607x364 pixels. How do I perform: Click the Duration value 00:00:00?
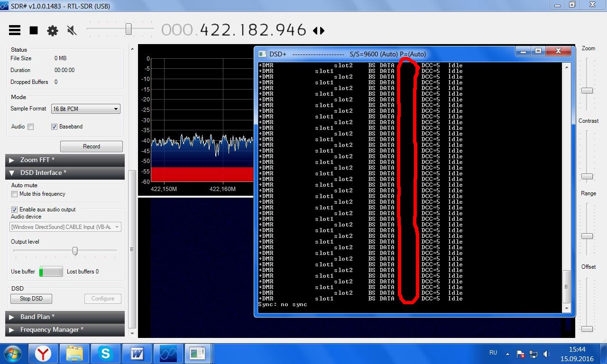(64, 70)
